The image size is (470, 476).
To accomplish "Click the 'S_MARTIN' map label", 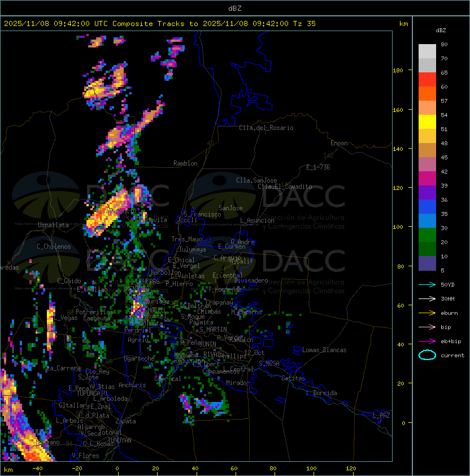I will point(213,330).
